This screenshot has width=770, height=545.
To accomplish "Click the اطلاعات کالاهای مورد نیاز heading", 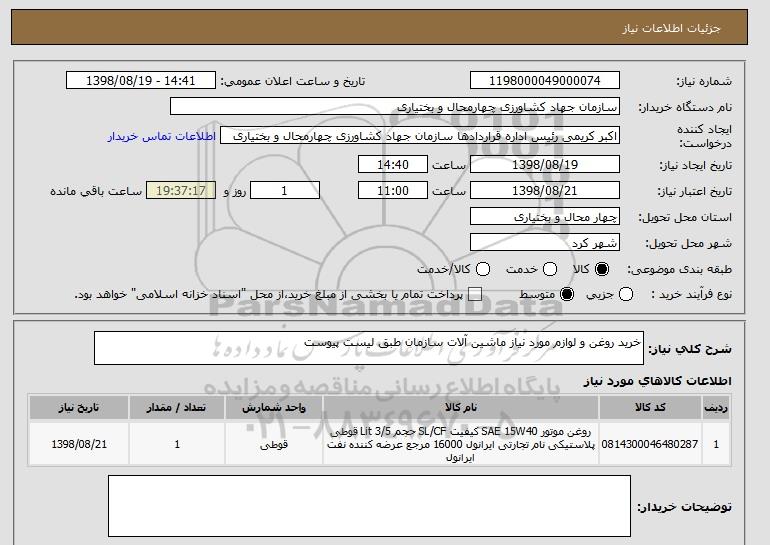I will 658,381.
